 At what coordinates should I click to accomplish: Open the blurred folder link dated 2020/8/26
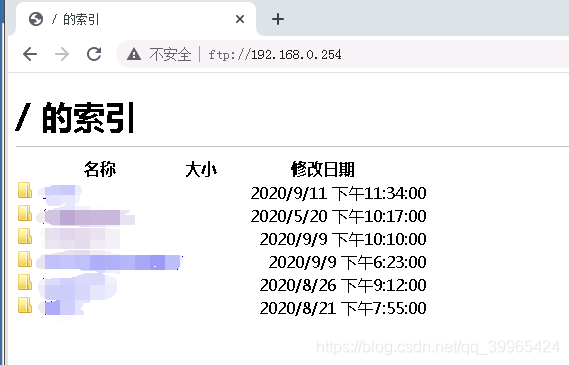tap(77, 286)
